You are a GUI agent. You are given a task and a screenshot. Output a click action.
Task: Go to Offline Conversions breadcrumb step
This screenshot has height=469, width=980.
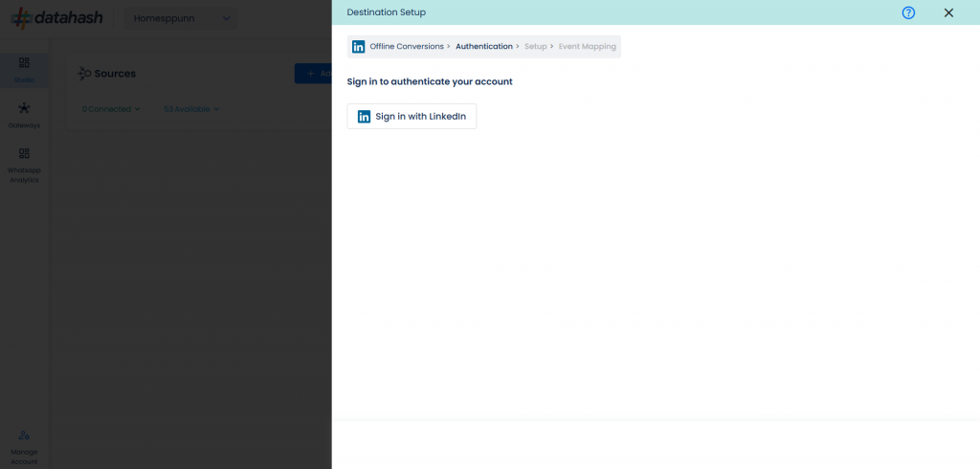(406, 47)
